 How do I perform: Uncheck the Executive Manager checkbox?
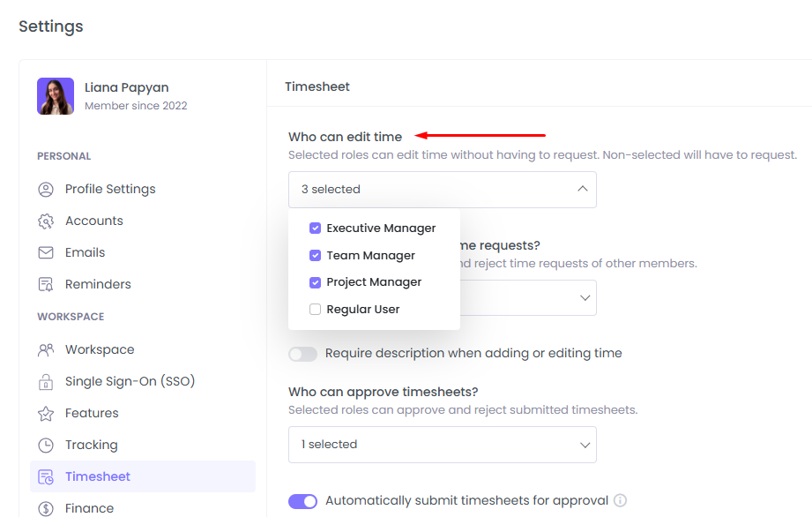[315, 229]
